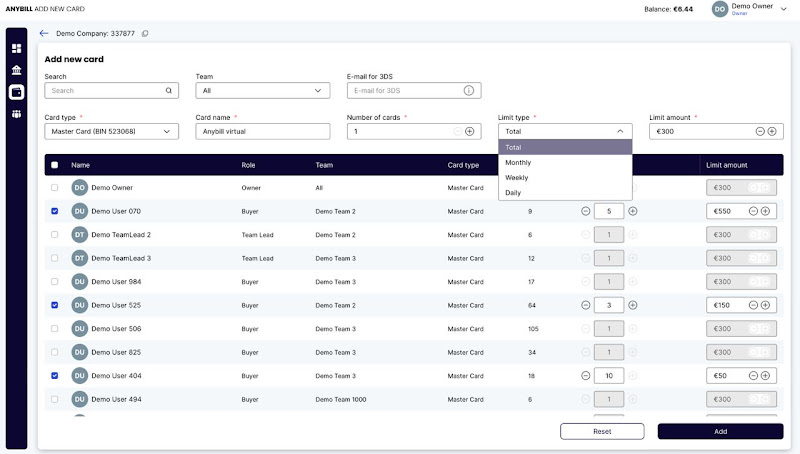Click in the Search input field

pos(112,90)
